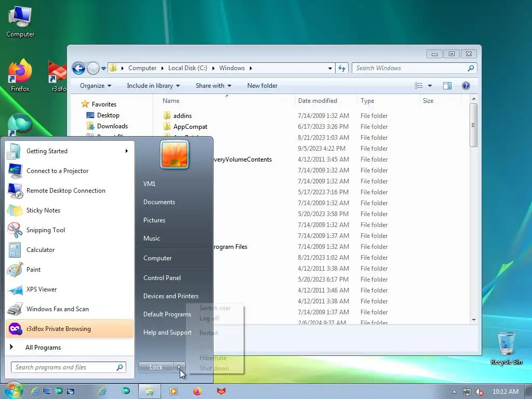Open Paint from the Start menu
The width and height of the screenshot is (532, 399).
(70, 270)
